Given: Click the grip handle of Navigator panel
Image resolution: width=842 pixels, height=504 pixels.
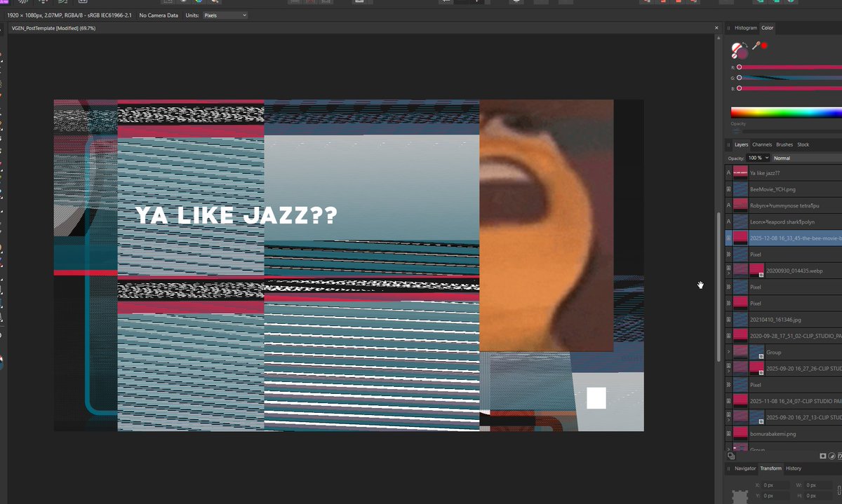Looking at the screenshot, I should 728,468.
